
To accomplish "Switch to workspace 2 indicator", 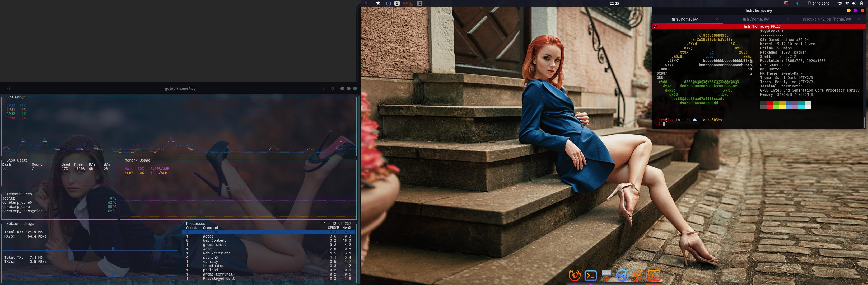I will pyautogui.click(x=419, y=3).
